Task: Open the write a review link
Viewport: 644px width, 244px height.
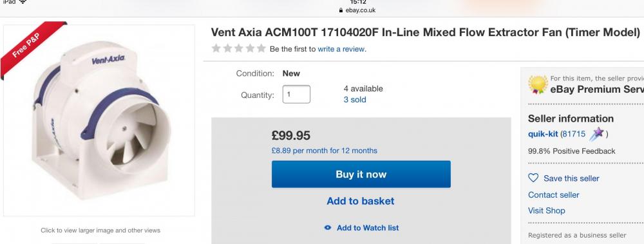Action: tap(341, 49)
